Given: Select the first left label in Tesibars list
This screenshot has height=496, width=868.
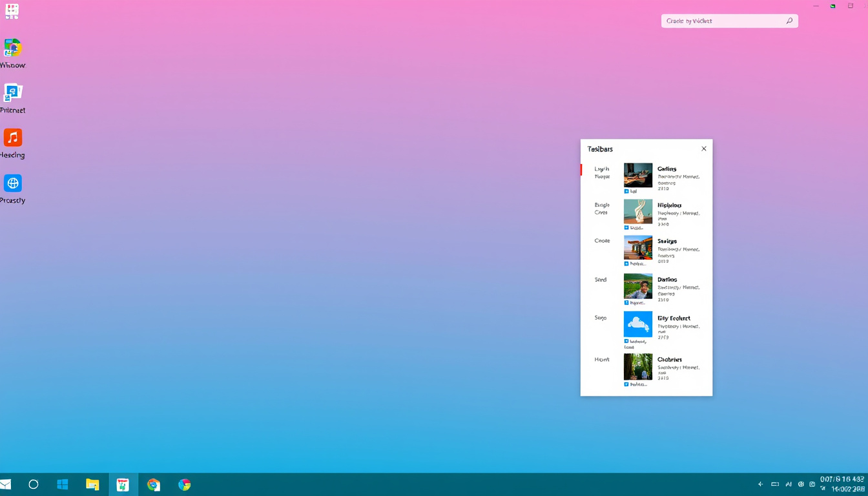Looking at the screenshot, I should tap(602, 172).
